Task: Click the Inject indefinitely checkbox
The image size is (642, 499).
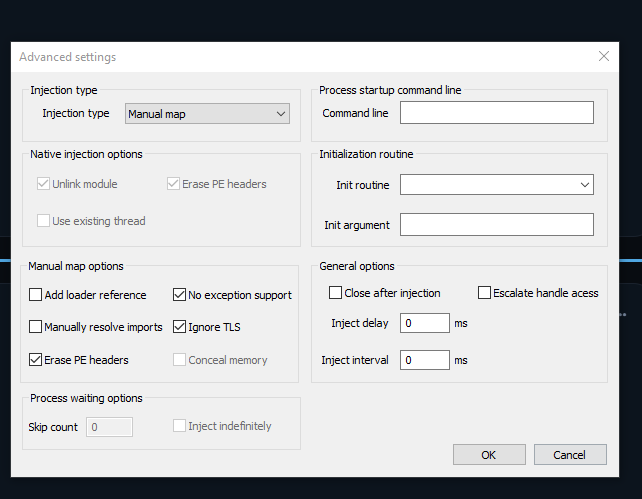Action: click(180, 426)
